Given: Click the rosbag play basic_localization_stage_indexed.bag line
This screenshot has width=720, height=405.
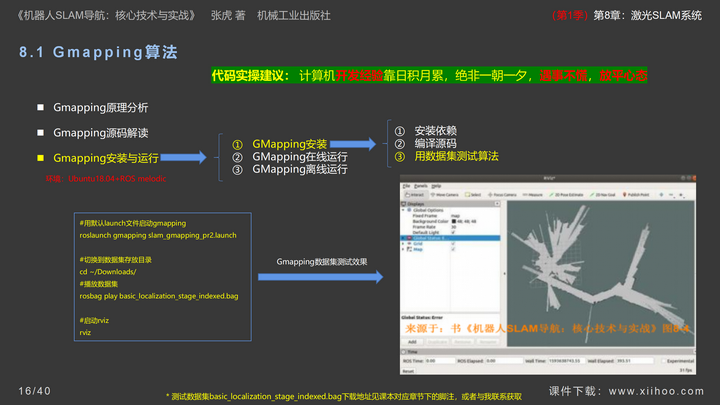Looking at the screenshot, I should click(159, 296).
